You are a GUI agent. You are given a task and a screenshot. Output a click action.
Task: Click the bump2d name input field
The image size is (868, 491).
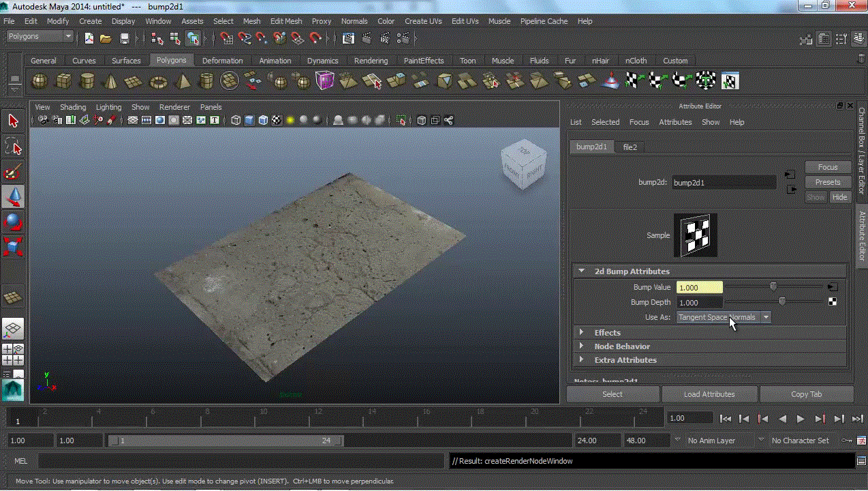[x=724, y=182]
